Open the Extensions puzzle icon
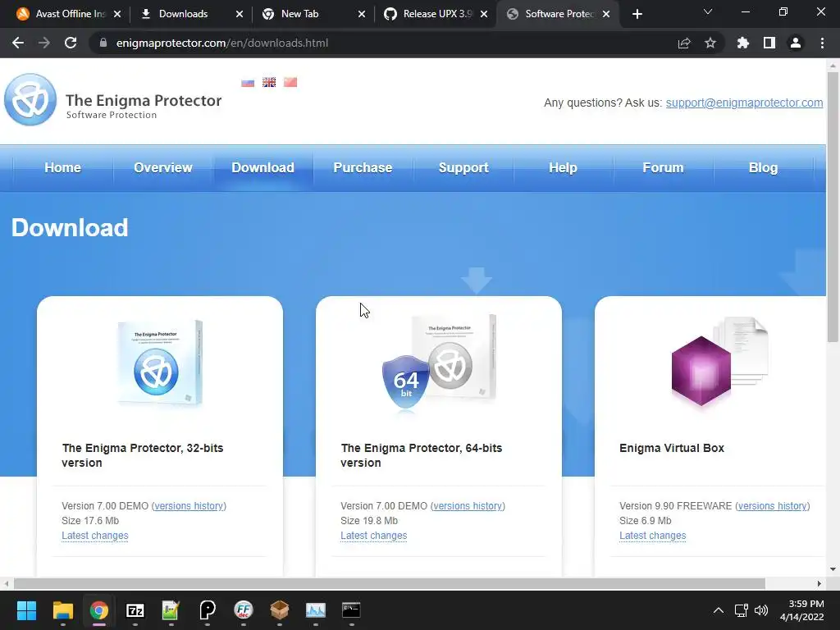840x630 pixels. pyautogui.click(x=743, y=43)
